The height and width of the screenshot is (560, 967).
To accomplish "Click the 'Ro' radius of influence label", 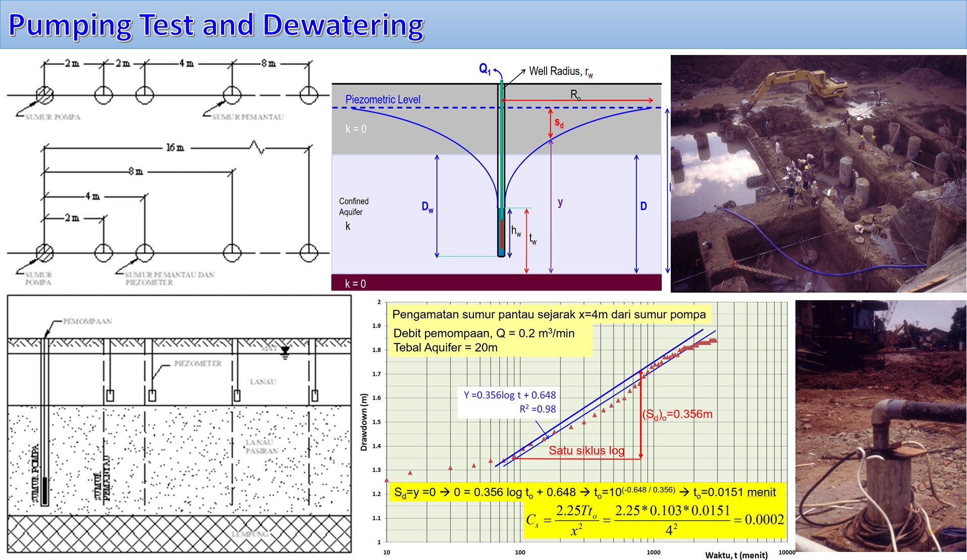I will coord(575,94).
